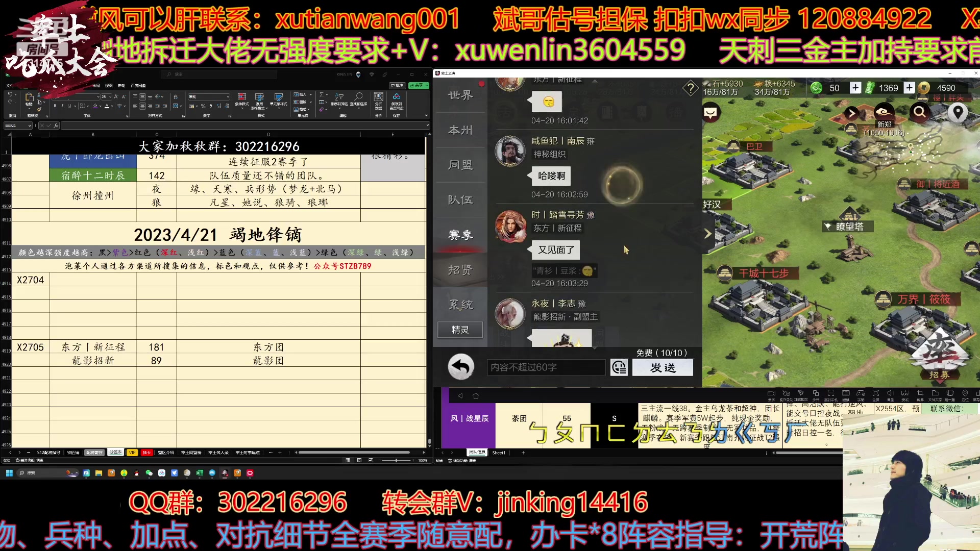This screenshot has width=980, height=551.
Task: Click the 发送 send button
Action: pyautogui.click(x=663, y=367)
